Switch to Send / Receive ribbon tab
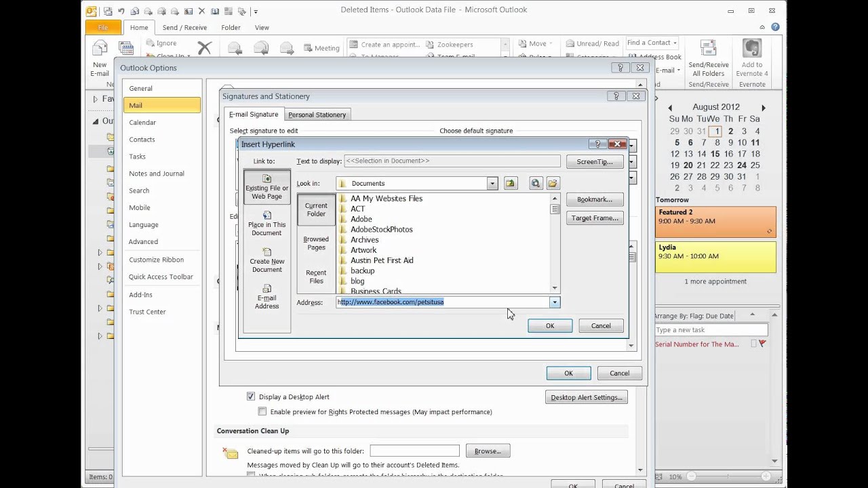This screenshot has height=488, width=868. click(184, 27)
